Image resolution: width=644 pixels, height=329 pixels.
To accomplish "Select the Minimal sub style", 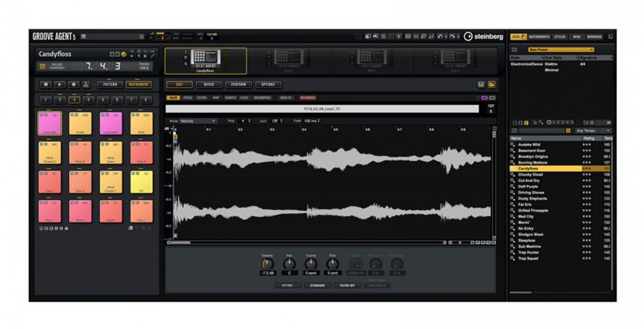I will coord(552,70).
